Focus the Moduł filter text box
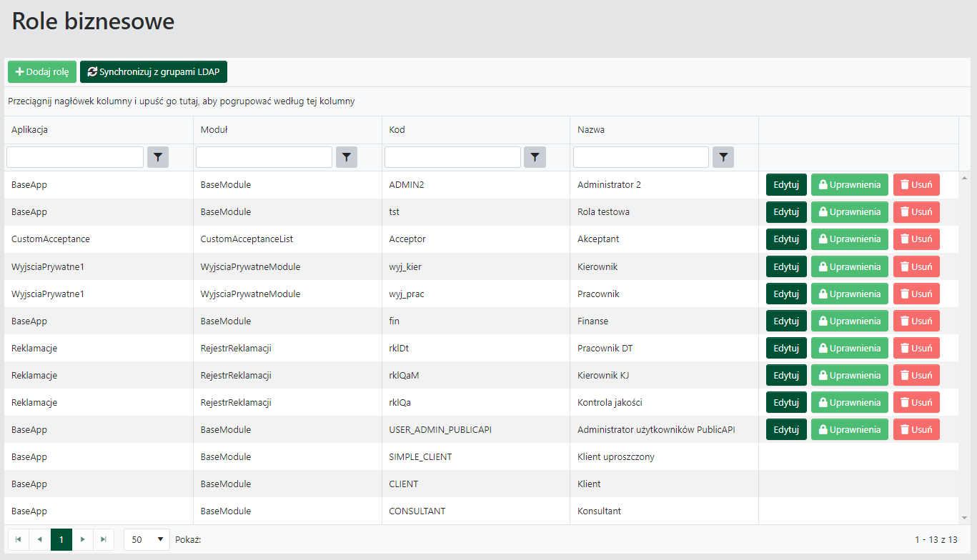Screen dimensions: 977x560 264,157
